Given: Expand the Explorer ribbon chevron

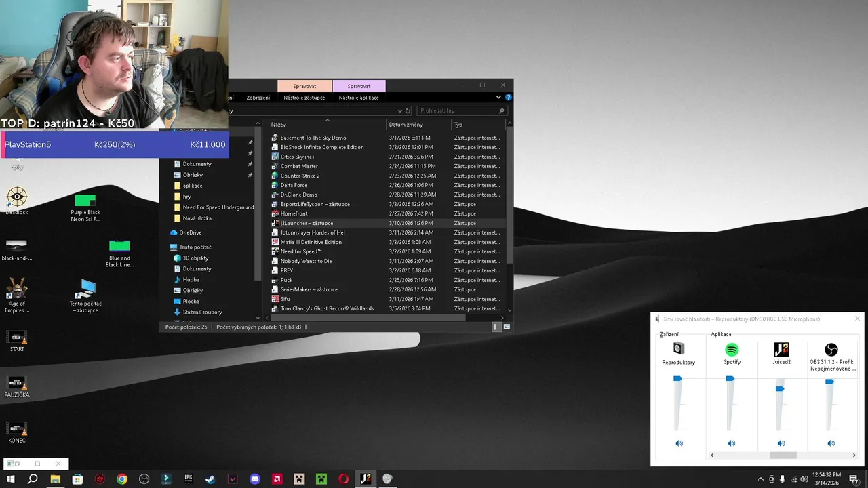Looking at the screenshot, I should point(498,98).
